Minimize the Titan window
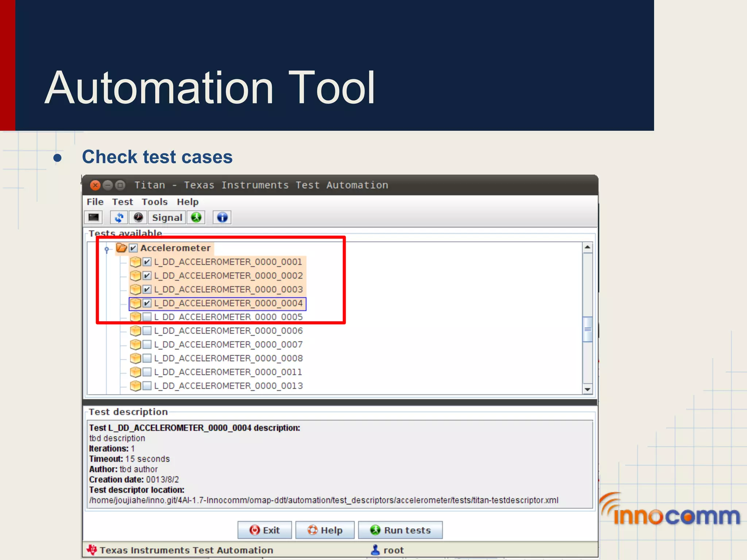Viewport: 747px width, 560px height. click(x=108, y=185)
